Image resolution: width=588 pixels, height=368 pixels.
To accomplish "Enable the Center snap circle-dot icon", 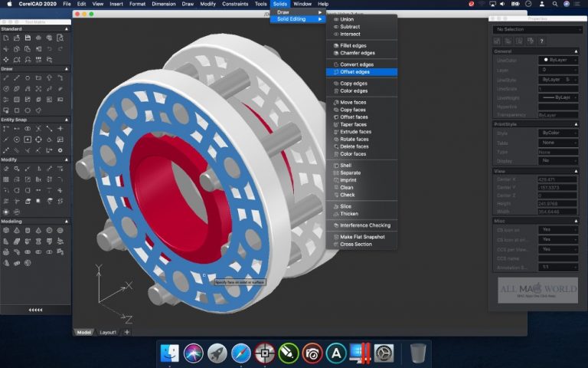I will click(17, 140).
